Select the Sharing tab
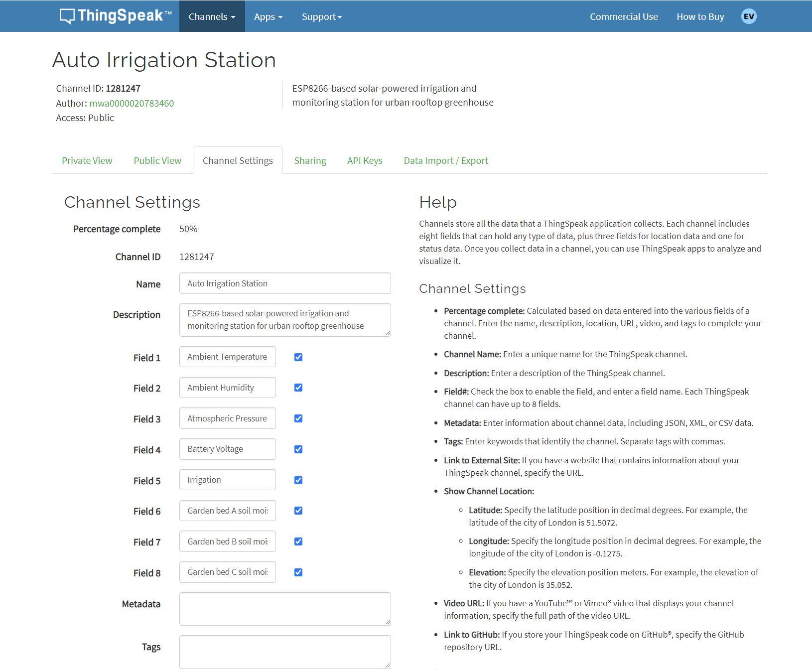The width and height of the screenshot is (812, 670). coord(310,160)
